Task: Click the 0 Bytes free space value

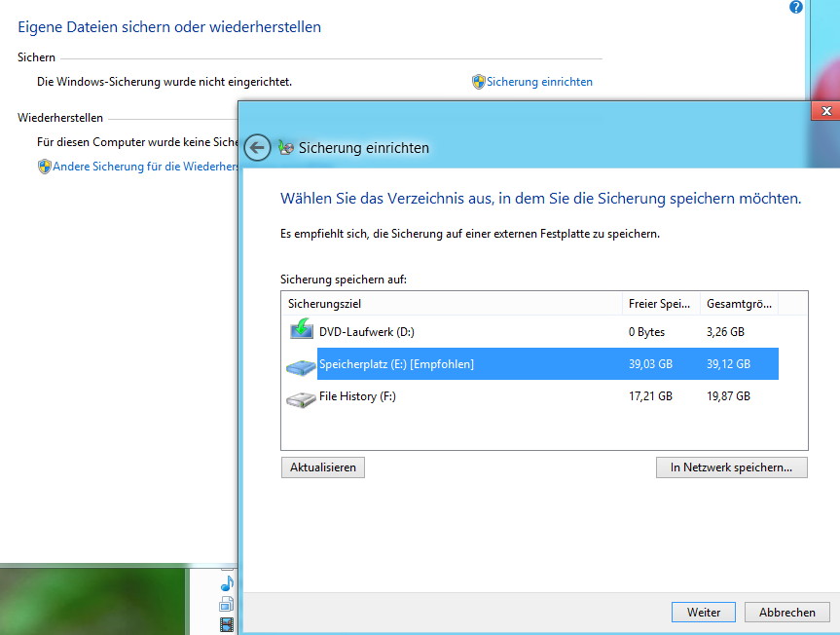Action: click(x=646, y=332)
